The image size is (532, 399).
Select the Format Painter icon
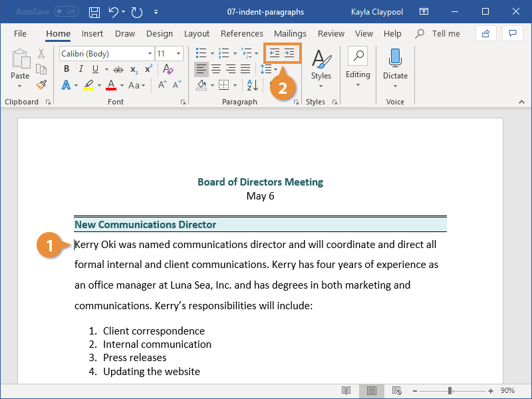coord(40,84)
